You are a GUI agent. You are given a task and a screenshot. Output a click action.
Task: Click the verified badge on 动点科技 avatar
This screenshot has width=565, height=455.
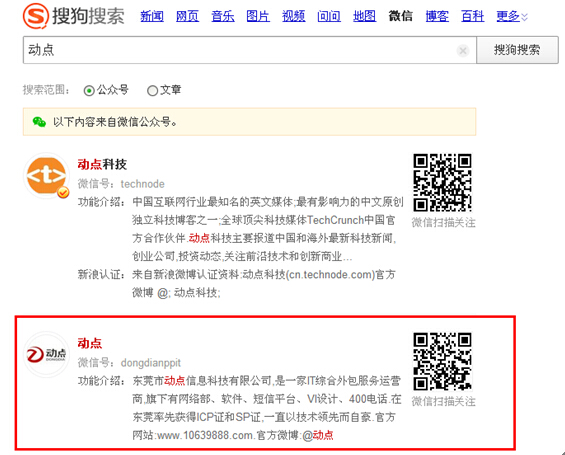coord(63,193)
